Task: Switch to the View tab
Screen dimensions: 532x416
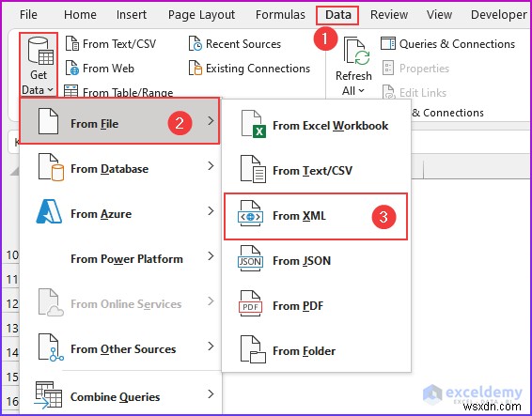Action: point(439,15)
